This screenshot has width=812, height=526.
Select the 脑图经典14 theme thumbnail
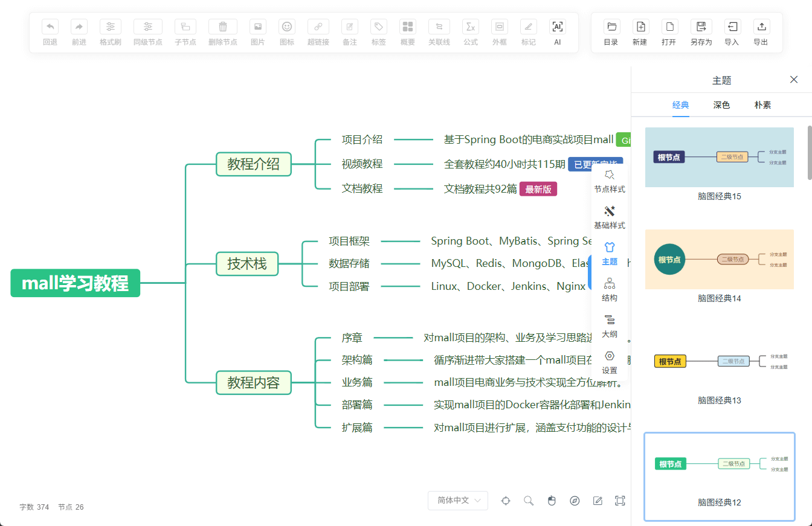pos(719,260)
